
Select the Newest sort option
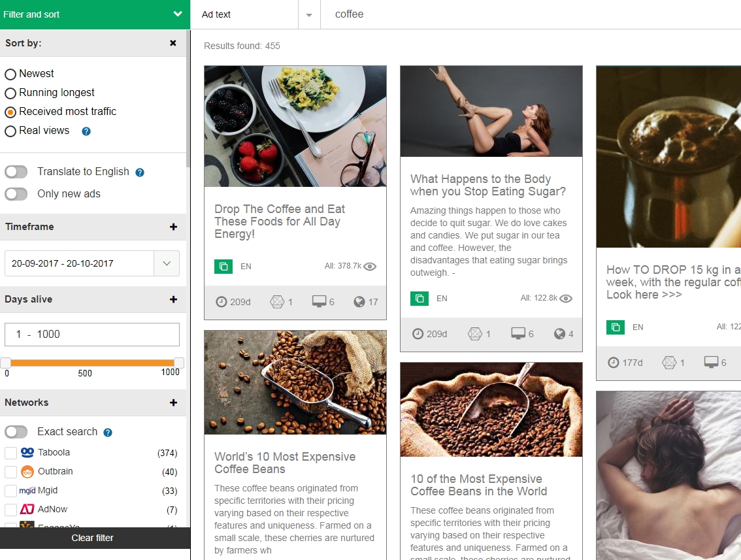(10, 74)
